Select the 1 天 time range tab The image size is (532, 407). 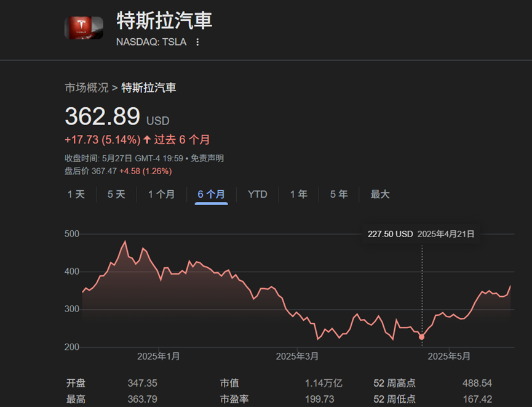[76, 195]
